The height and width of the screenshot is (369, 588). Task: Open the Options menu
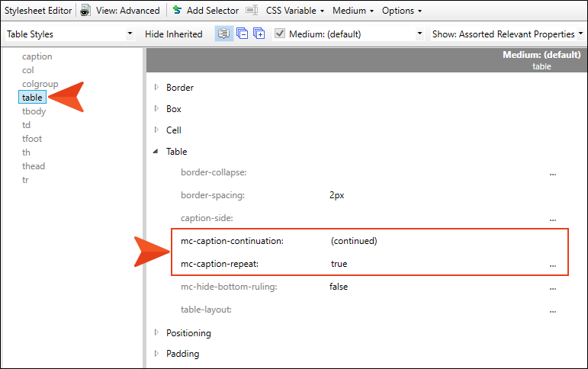402,11
